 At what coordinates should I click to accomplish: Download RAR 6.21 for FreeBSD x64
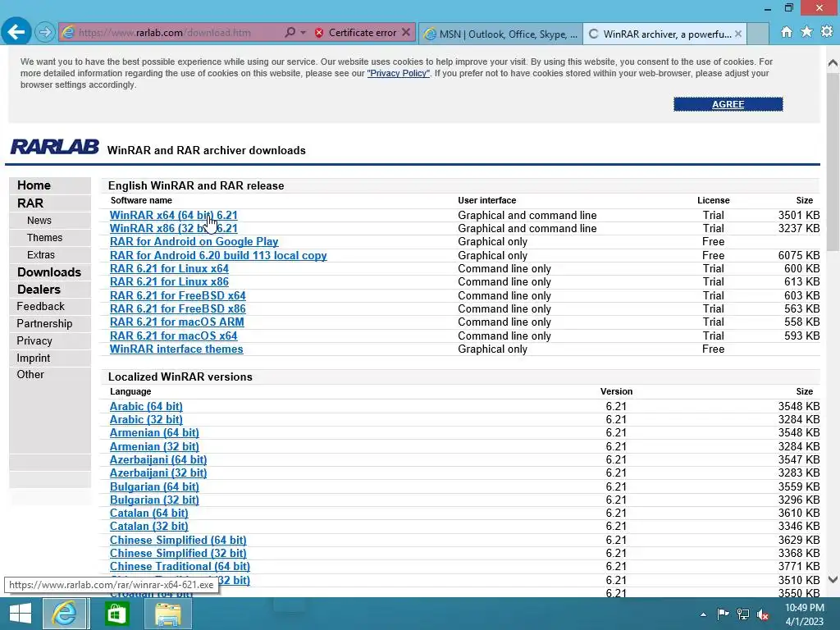[x=178, y=295]
